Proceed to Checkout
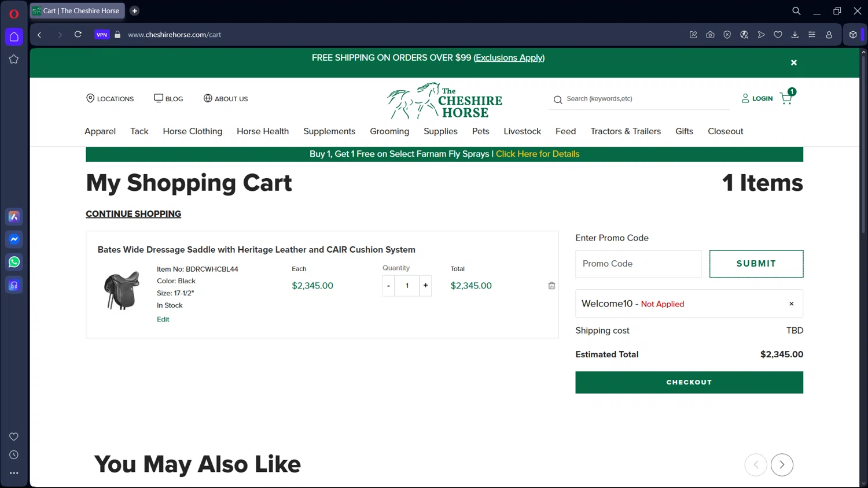The image size is (868, 488). click(689, 382)
